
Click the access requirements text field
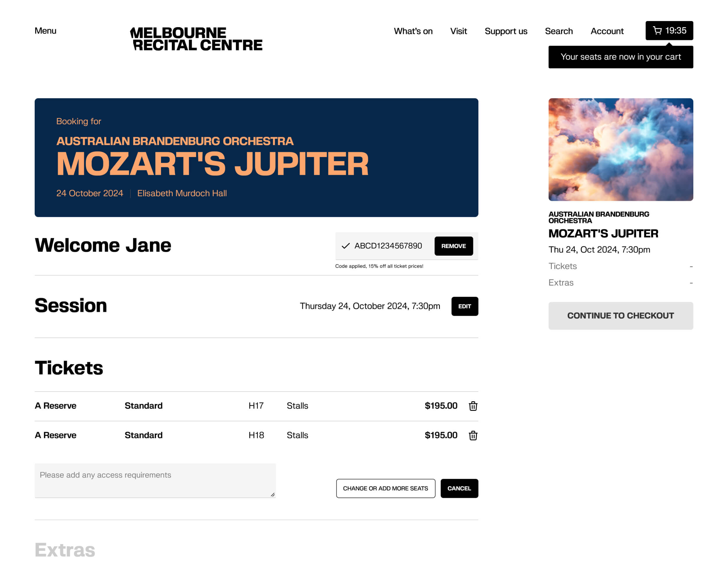(155, 480)
